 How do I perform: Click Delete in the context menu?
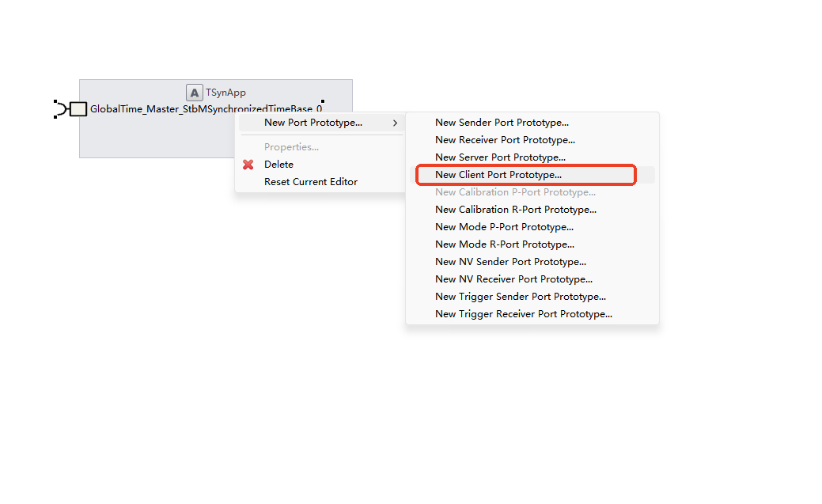(x=278, y=165)
